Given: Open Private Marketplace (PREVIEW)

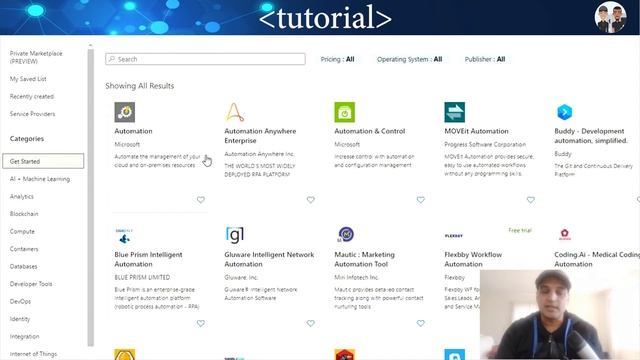Looking at the screenshot, I should [x=36, y=57].
